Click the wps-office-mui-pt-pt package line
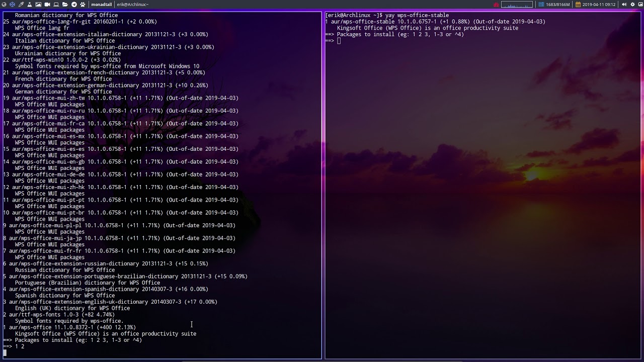644x362 pixels. pyautogui.click(x=121, y=200)
